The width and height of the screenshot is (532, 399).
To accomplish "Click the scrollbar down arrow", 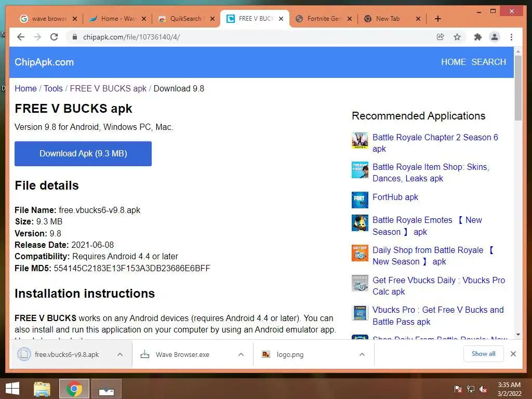I will [518, 335].
